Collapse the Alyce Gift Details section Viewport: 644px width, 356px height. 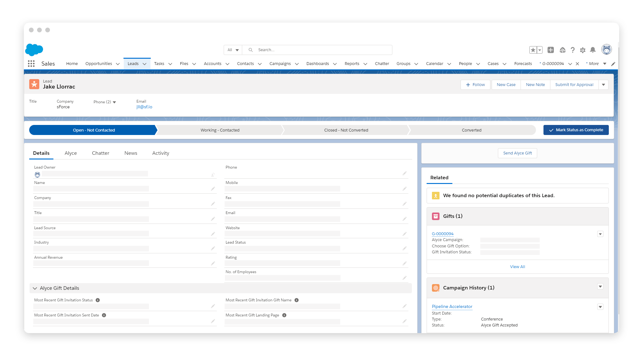click(x=35, y=288)
